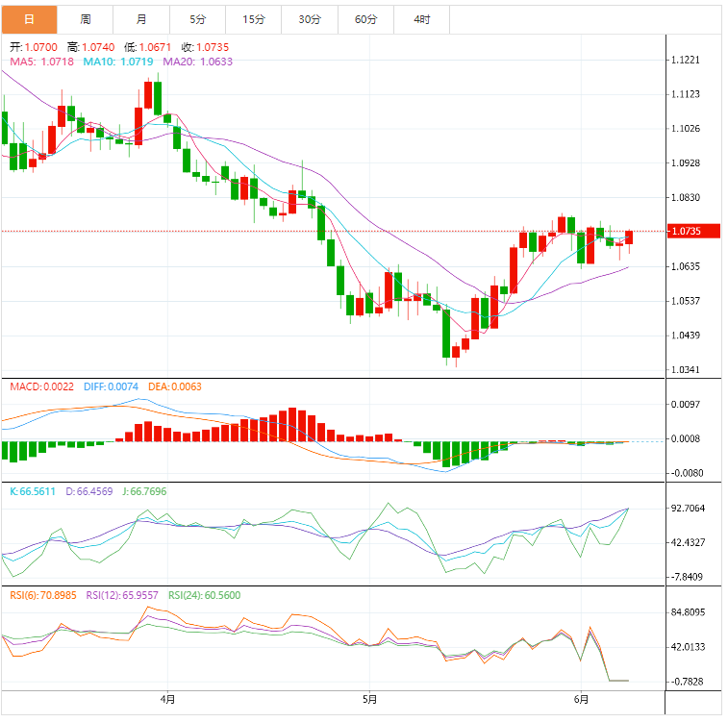The height and width of the screenshot is (722, 728).
Task: Open the 4时 four-hour tab
Action: coord(422,19)
